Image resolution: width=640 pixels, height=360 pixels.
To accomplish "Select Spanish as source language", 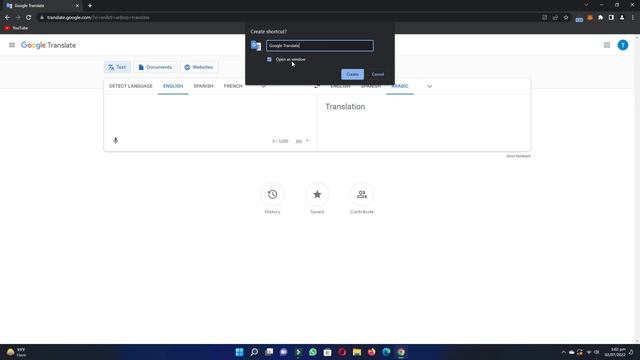I will [x=203, y=86].
